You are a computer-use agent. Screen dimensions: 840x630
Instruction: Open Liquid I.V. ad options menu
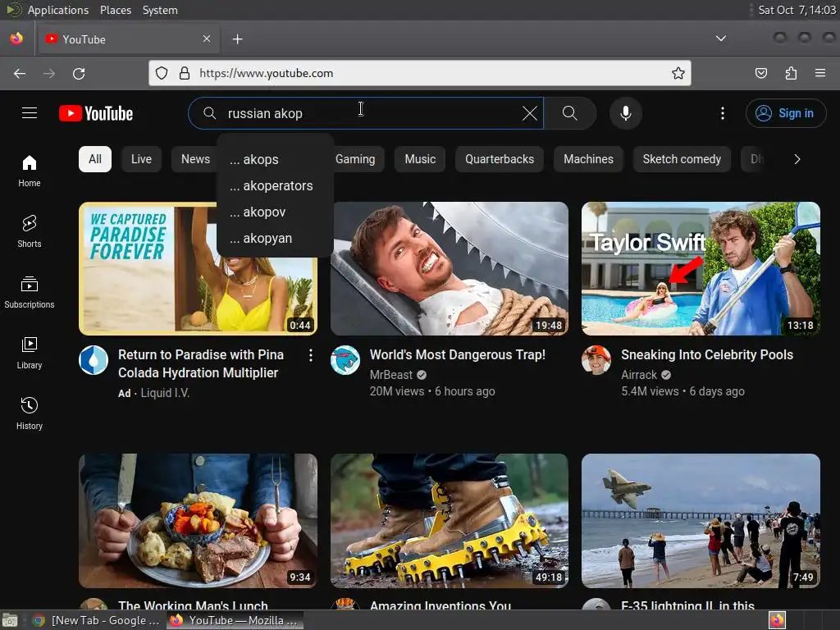coord(310,355)
